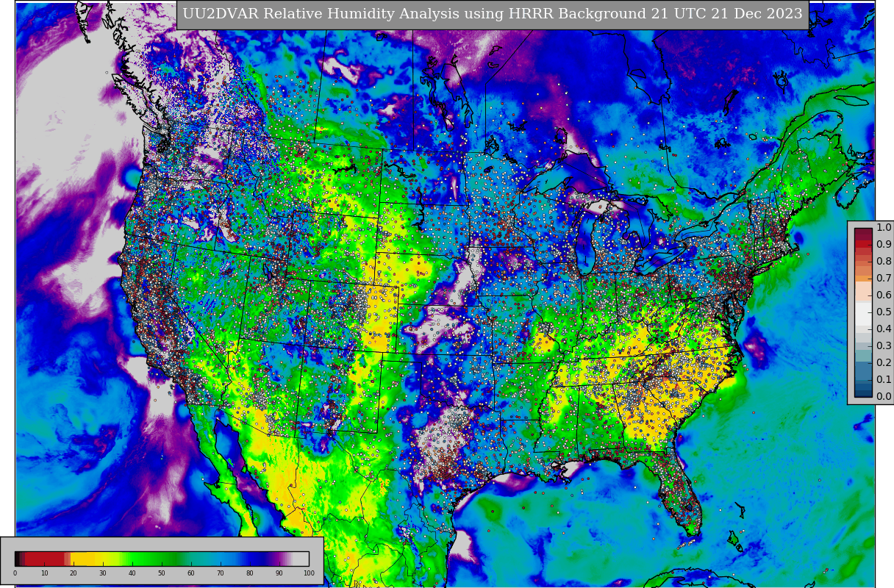Click the purple band of the humidity colorbar
894x588 pixels.
tap(278, 559)
